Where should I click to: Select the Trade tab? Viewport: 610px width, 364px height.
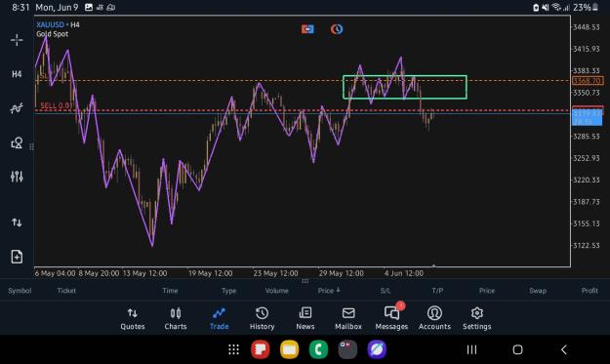pyautogui.click(x=219, y=319)
